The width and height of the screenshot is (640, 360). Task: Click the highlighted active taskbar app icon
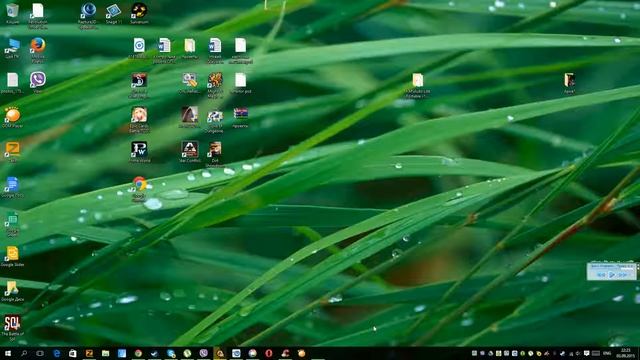(220, 353)
